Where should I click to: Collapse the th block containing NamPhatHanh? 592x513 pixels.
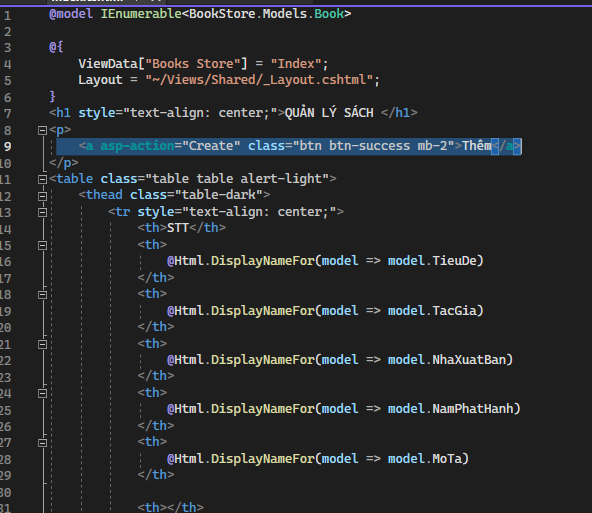[x=42, y=393]
